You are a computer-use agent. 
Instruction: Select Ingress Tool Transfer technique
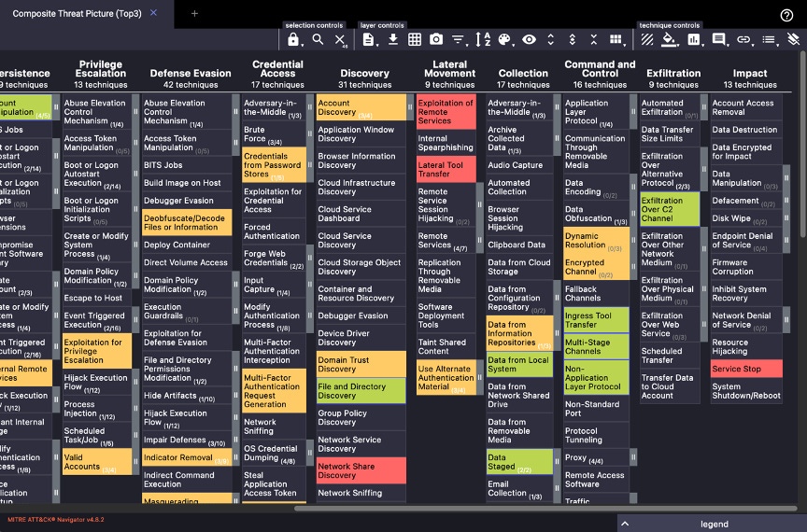click(x=596, y=319)
